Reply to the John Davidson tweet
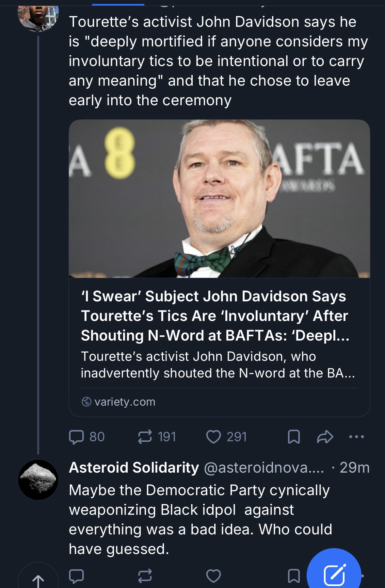Image resolution: width=385 pixels, height=588 pixels. tap(77, 437)
